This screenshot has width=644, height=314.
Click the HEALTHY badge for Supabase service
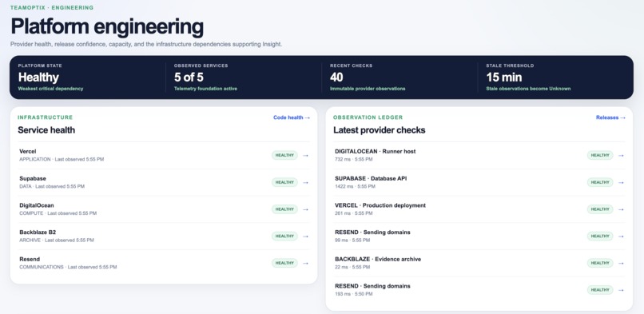point(284,182)
